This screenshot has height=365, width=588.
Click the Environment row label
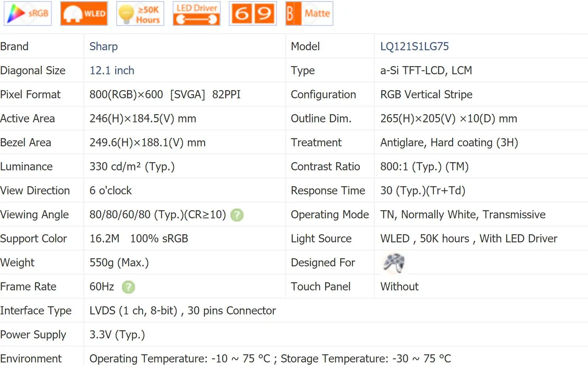31,358
